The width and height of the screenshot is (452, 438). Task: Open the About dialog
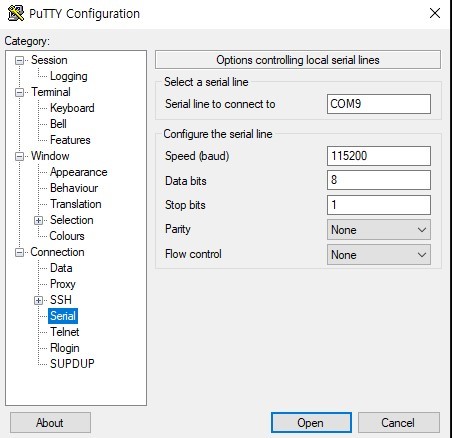(x=50, y=423)
